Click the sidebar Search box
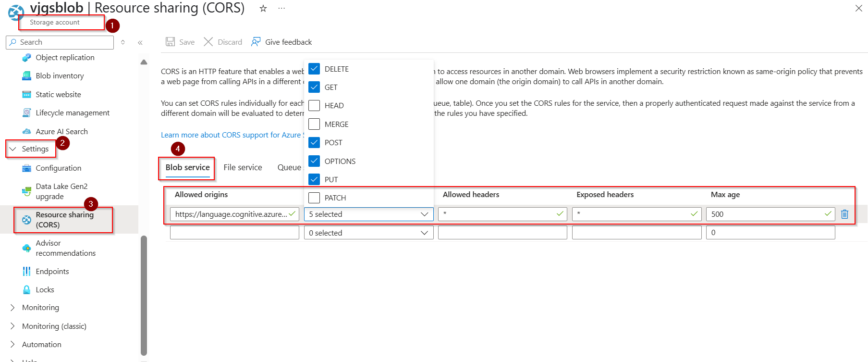 pos(60,42)
